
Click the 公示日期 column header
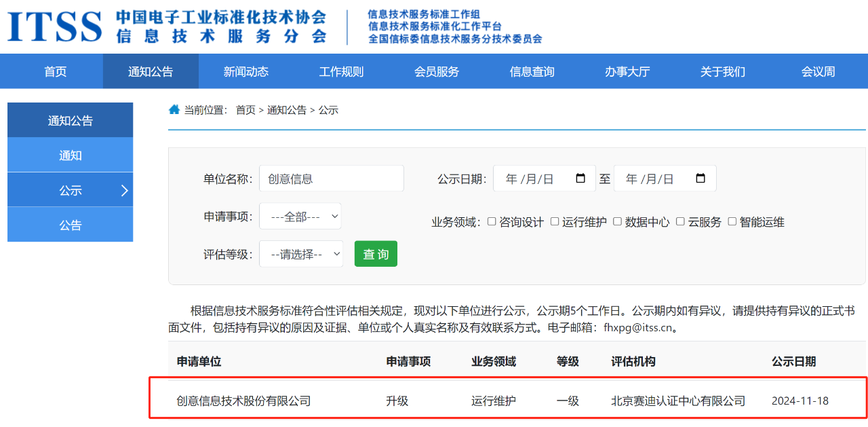(794, 362)
